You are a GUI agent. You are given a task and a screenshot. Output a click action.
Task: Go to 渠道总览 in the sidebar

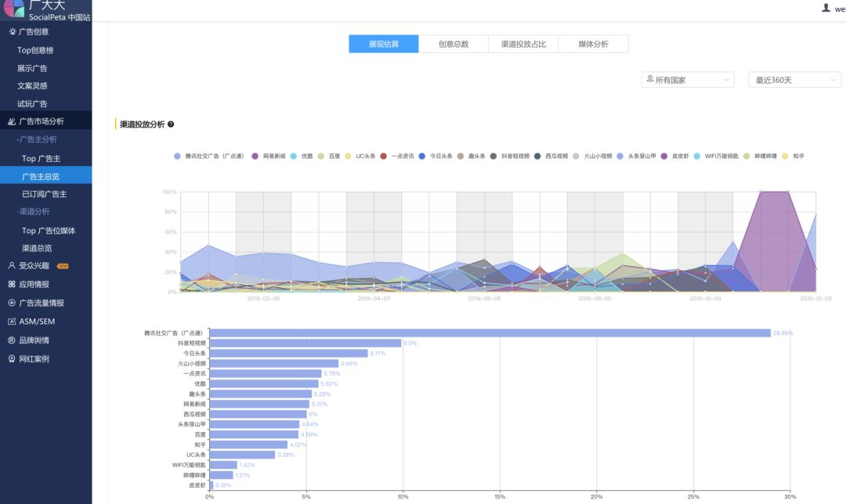click(x=37, y=248)
